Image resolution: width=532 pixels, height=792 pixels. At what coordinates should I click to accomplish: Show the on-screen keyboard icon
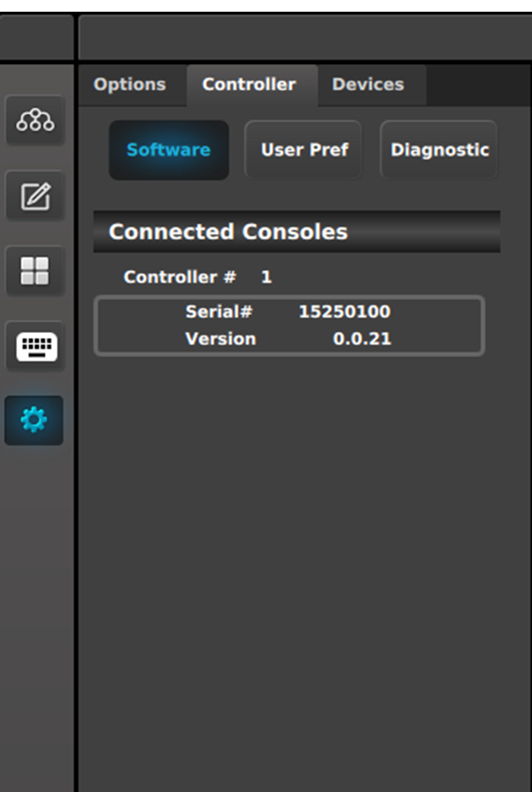[35, 346]
